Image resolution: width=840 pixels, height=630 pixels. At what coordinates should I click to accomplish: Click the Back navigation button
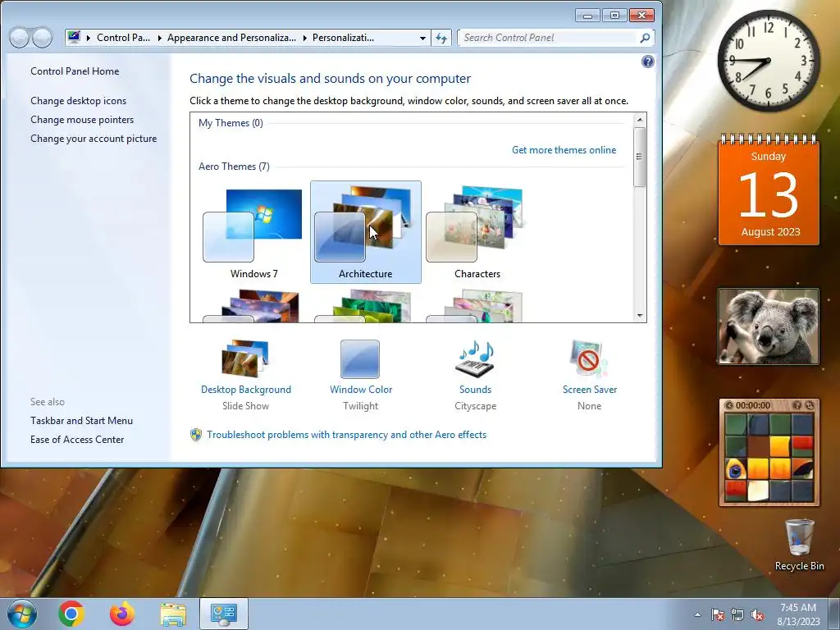[19, 38]
